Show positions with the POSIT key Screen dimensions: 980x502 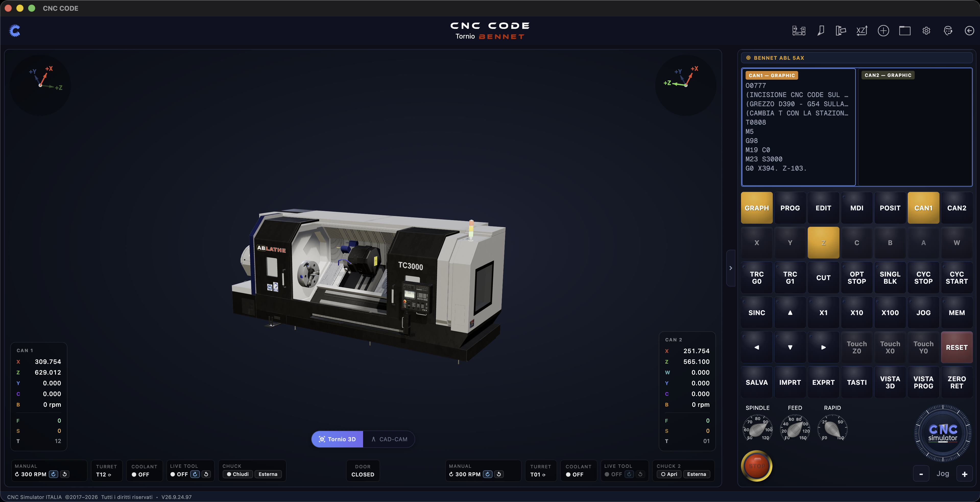(x=890, y=208)
